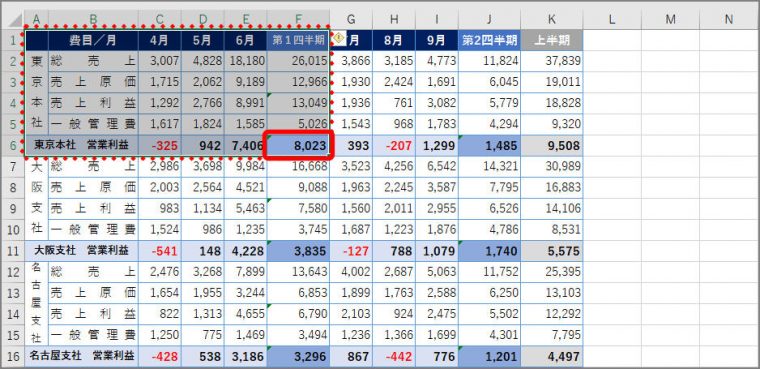Click cell showing -442 in row 16
Screen dimensions: 760x369
tap(394, 357)
